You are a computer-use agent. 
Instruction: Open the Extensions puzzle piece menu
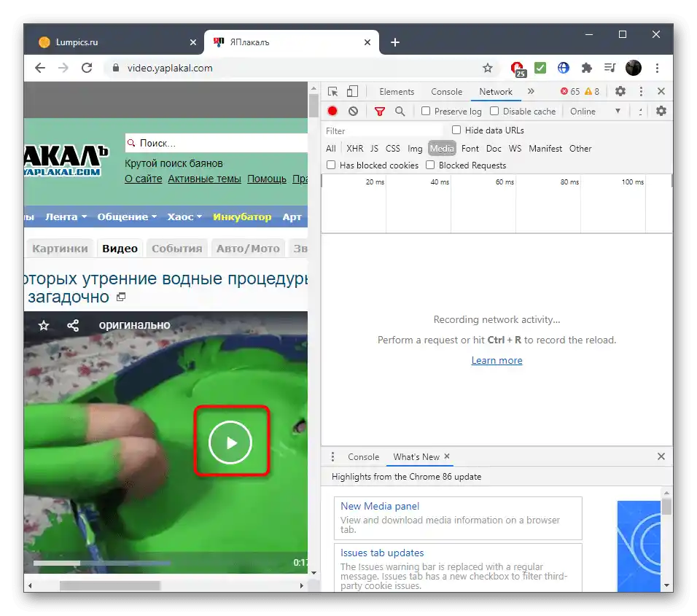point(587,68)
